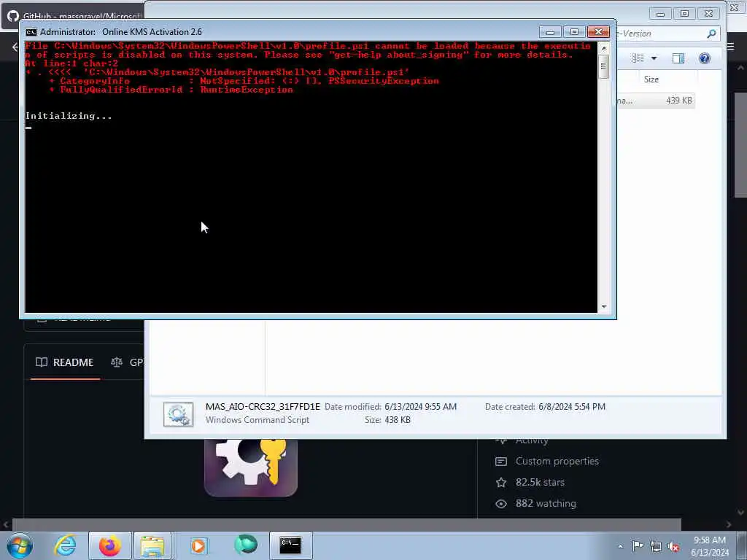747x560 pixels.
Task: Open network tray icon
Action: pyautogui.click(x=656, y=546)
